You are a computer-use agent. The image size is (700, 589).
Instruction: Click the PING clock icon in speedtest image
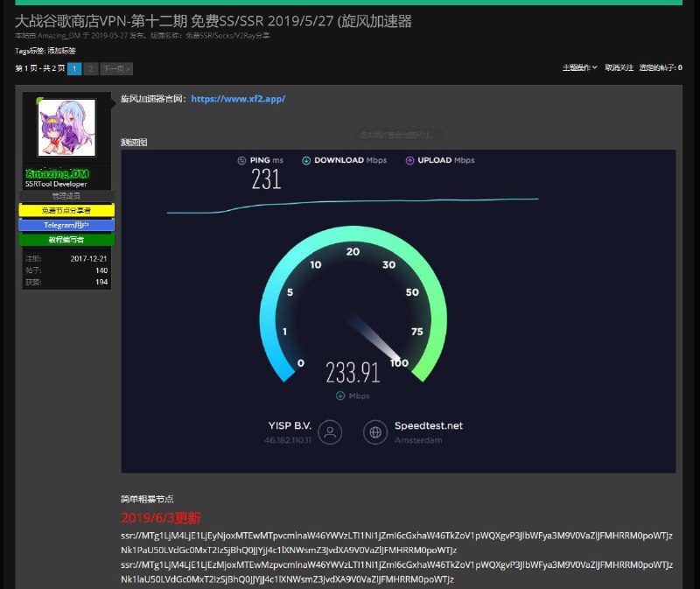(x=241, y=160)
